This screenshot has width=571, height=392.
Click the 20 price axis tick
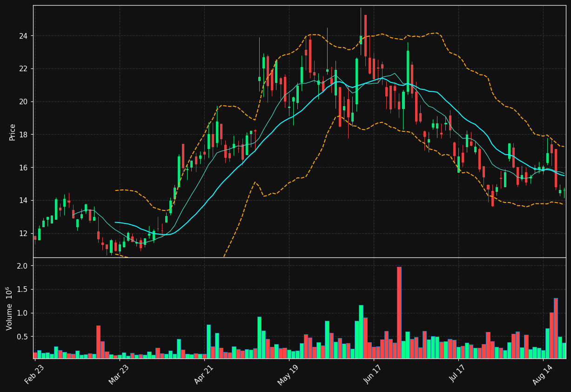24,101
